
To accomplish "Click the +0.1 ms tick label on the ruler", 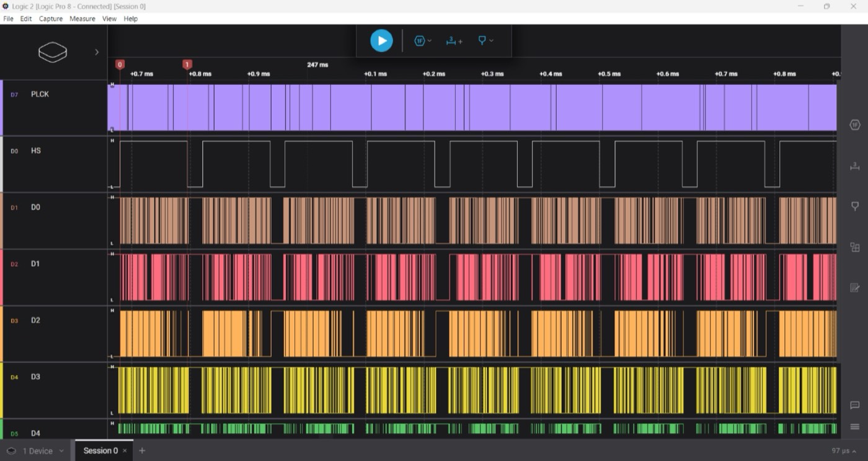I will 375,74.
